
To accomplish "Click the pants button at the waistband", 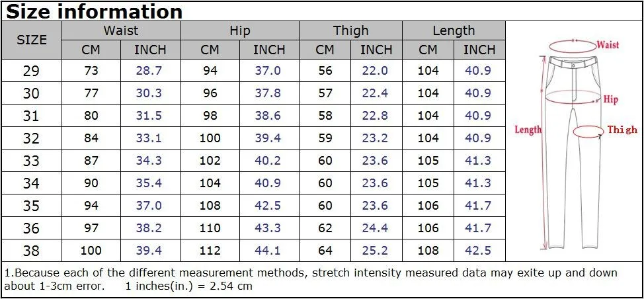I will [x=574, y=65].
